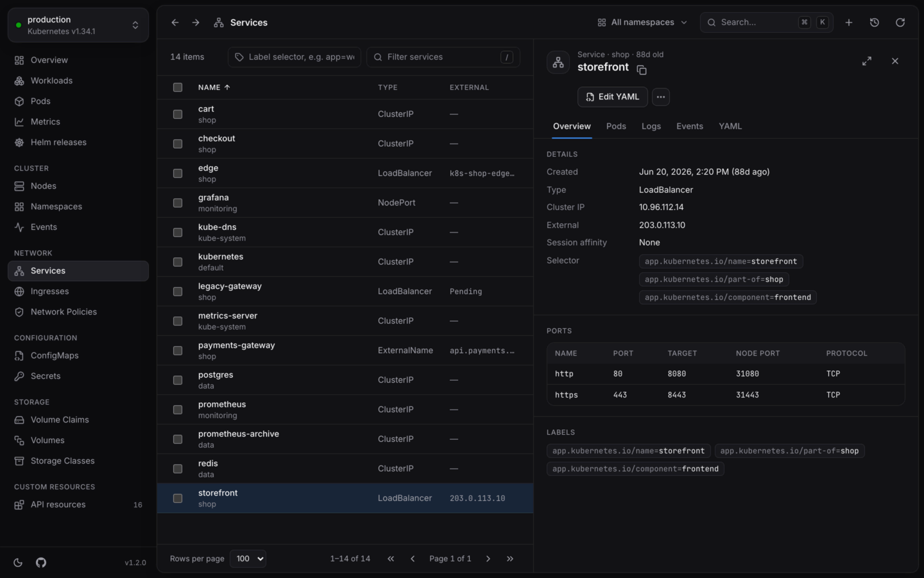Check the storefront service row
This screenshot has height=578, width=924.
(x=178, y=498)
